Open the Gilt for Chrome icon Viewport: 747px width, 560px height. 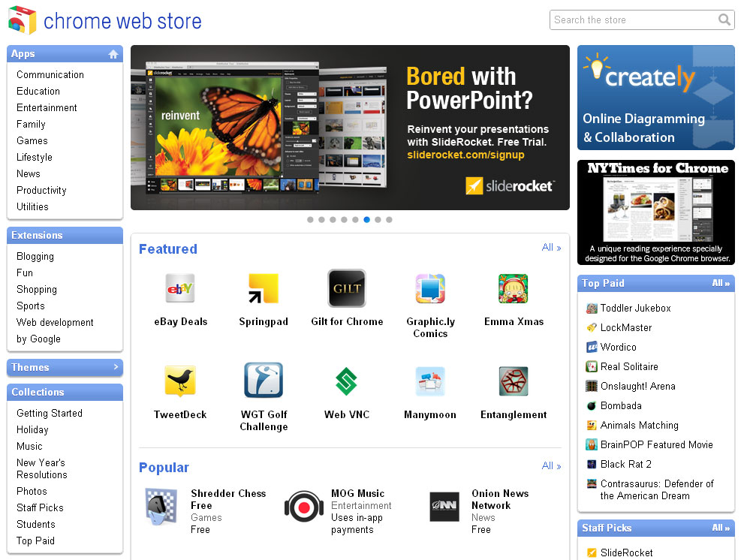(x=347, y=288)
